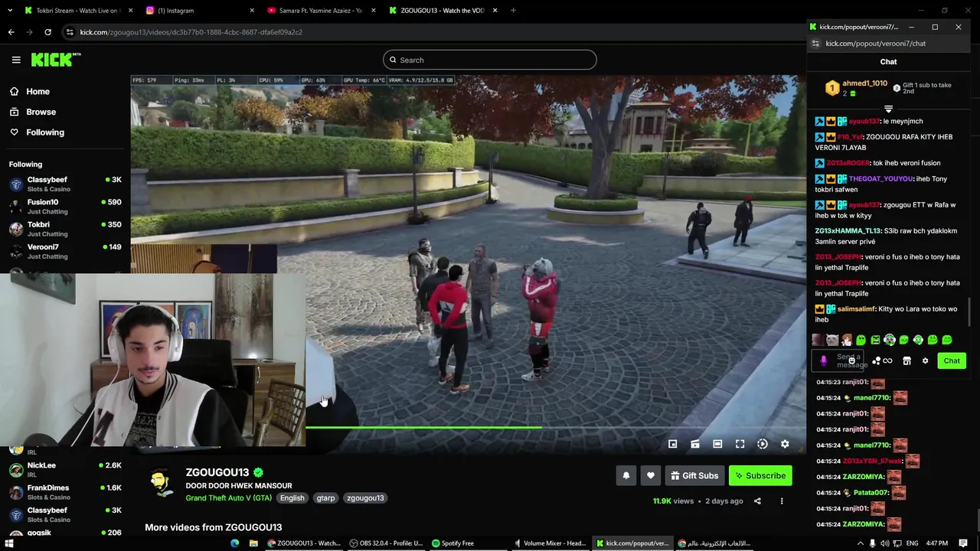Open video player settings gear
This screenshot has width=980, height=551.
[x=785, y=444]
